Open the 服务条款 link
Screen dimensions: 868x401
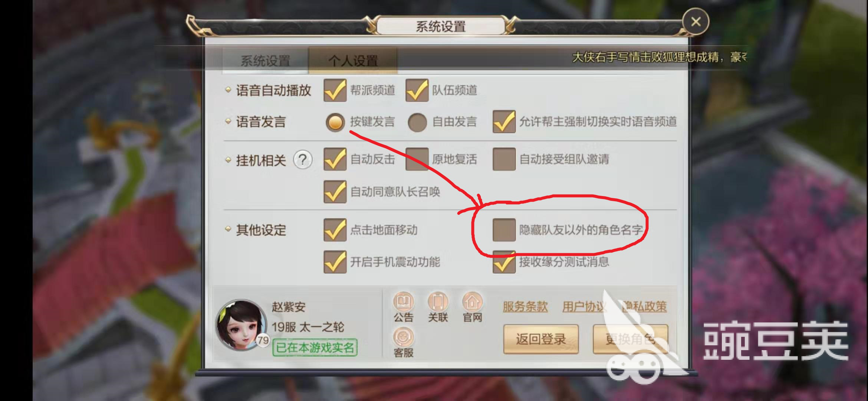[525, 307]
